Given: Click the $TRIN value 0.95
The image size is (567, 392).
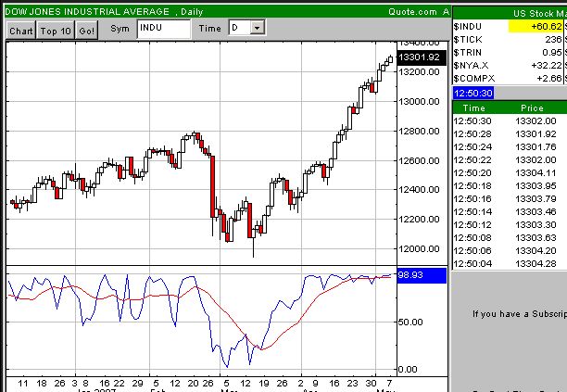Looking at the screenshot, I should (x=552, y=53).
